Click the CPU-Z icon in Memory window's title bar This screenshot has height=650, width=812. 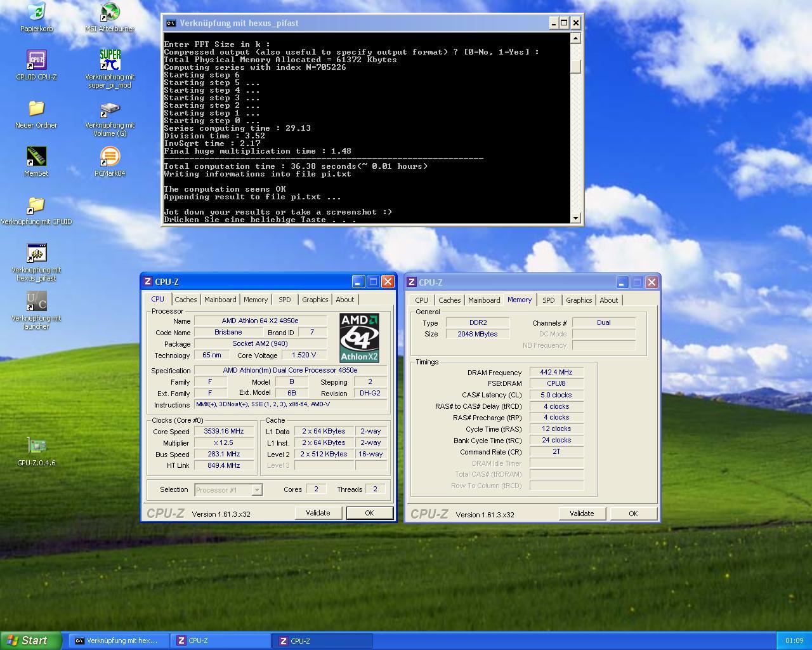point(412,282)
